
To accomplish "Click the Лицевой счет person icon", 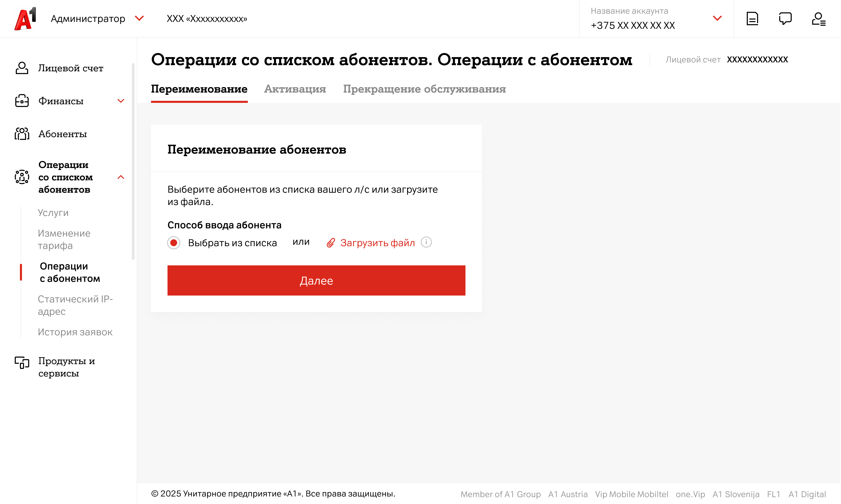I will pyautogui.click(x=22, y=68).
